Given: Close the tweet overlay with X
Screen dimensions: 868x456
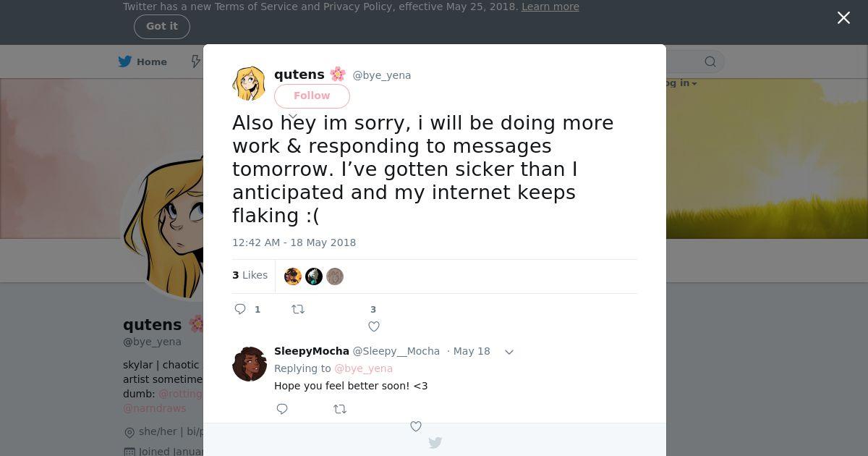Looking at the screenshot, I should 843,18.
